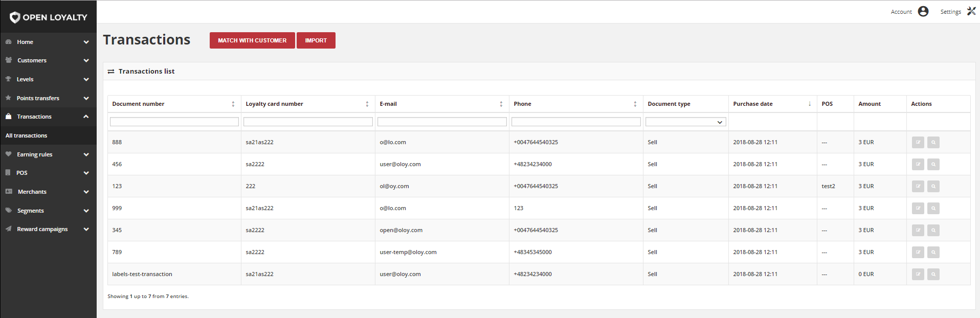Focus the E-mail filter input field
This screenshot has height=318, width=980.
coord(442,122)
